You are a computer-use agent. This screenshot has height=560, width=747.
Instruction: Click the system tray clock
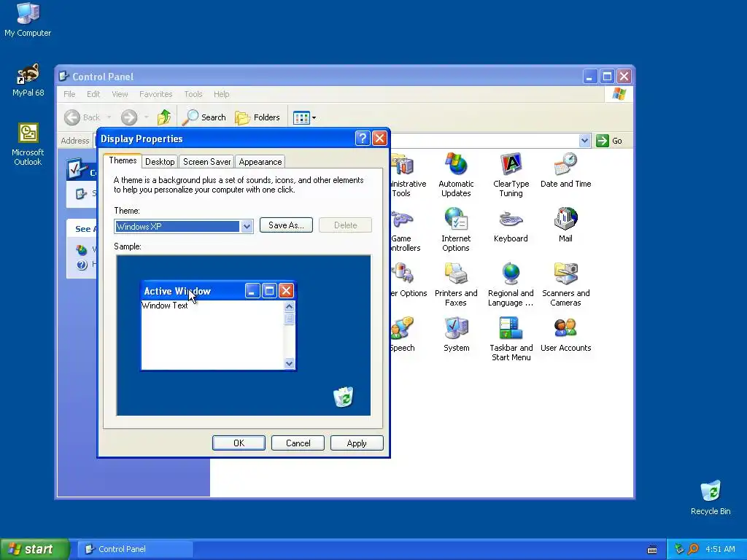click(x=720, y=549)
